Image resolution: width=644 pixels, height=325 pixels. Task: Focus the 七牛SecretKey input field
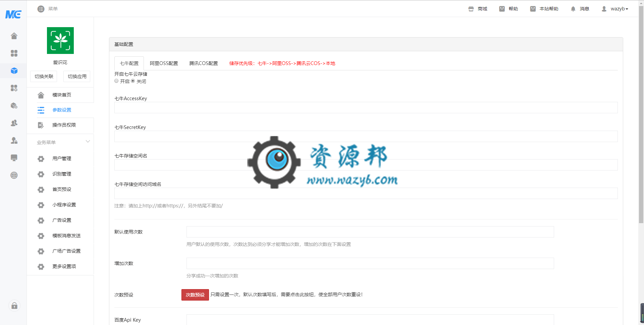(x=366, y=136)
